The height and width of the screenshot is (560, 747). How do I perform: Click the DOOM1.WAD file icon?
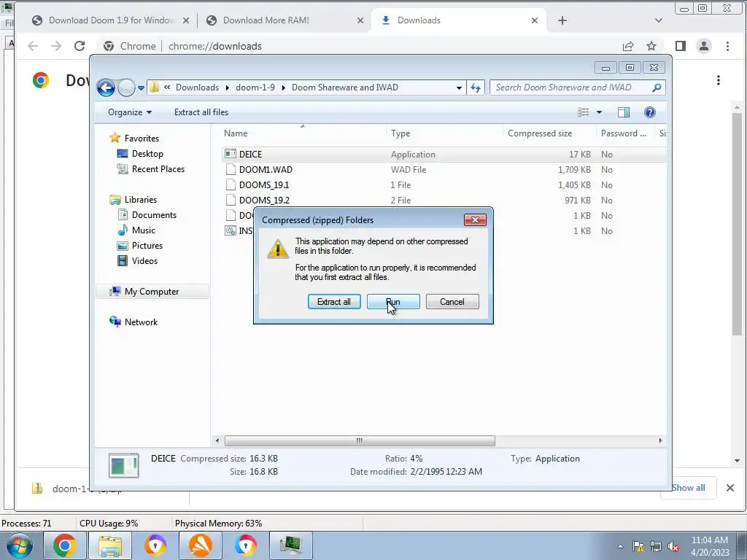pyautogui.click(x=231, y=169)
